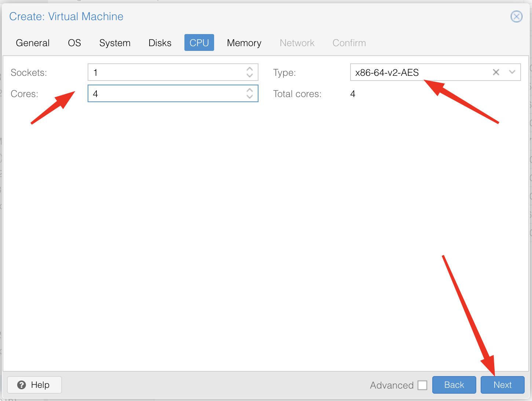Focus the Cores number field
Image resolution: width=532 pixels, height=401 pixels.
point(165,94)
